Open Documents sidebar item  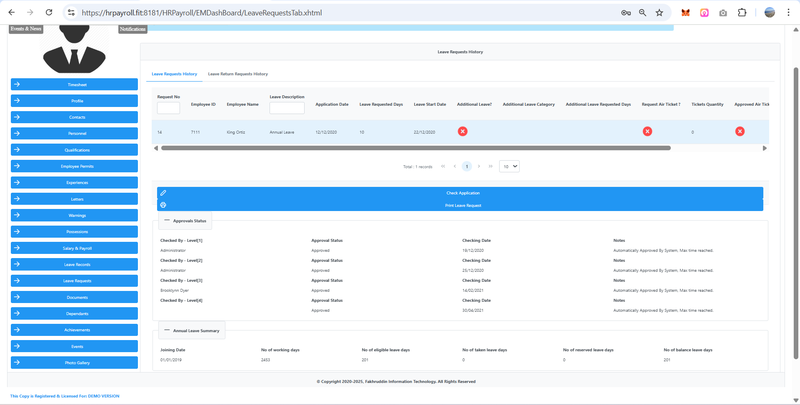74,297
